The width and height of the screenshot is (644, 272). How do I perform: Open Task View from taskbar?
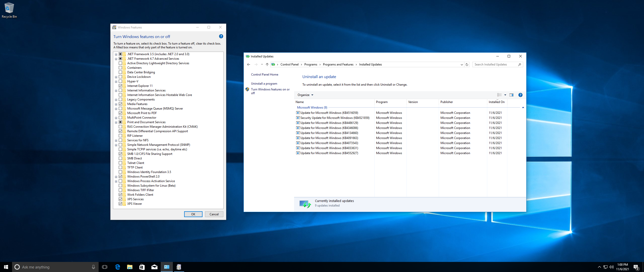tap(105, 267)
